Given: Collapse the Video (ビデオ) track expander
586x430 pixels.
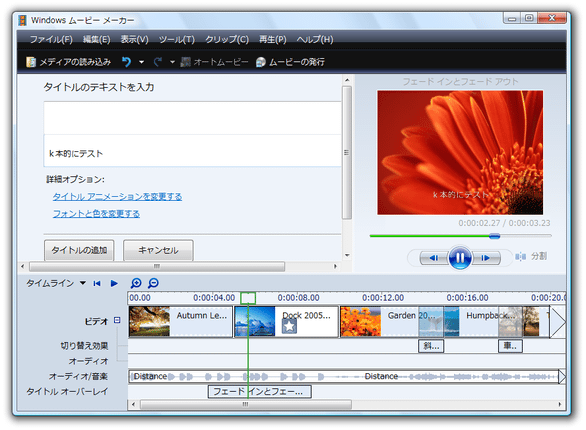Looking at the screenshot, I should pos(117,320).
